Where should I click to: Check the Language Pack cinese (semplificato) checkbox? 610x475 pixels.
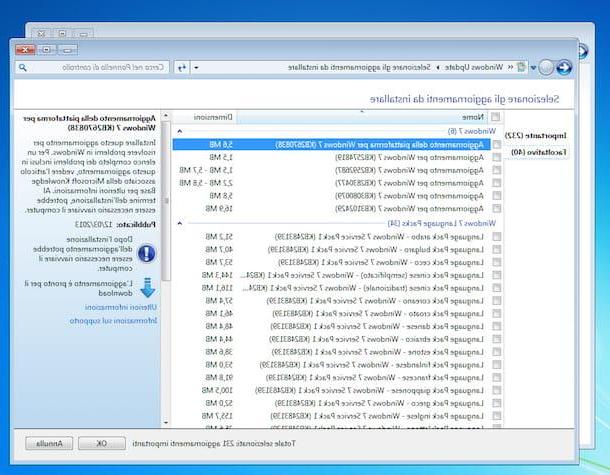point(497,275)
